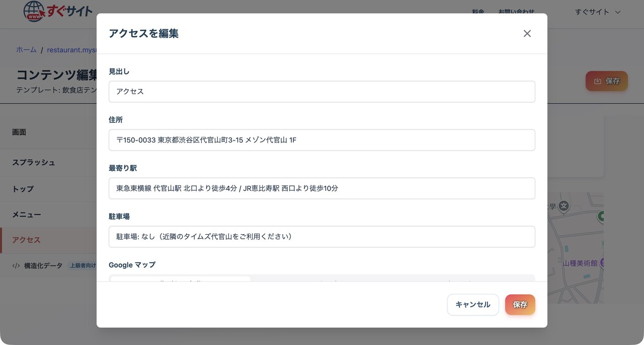The image size is (644, 345).
Task: Click into the 最寄り駅 field
Action: tap(321, 188)
